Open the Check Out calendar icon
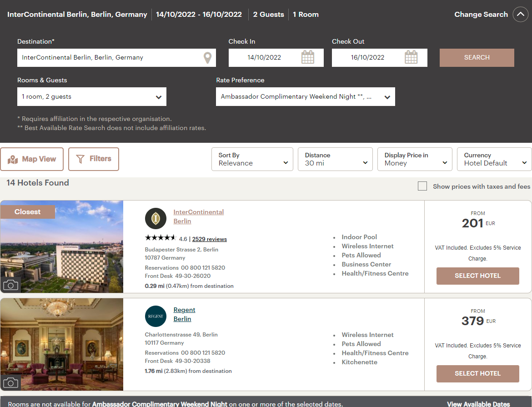532x407 pixels. 411,57
